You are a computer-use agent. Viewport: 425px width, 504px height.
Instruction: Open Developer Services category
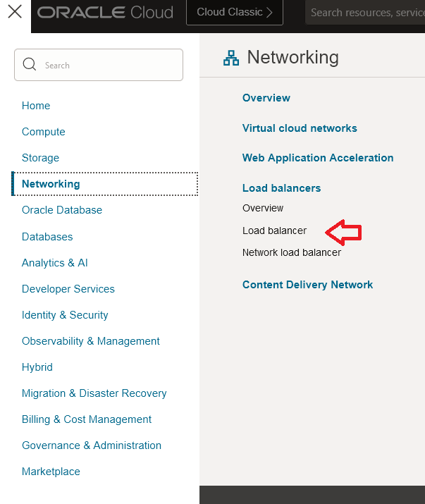click(x=68, y=289)
